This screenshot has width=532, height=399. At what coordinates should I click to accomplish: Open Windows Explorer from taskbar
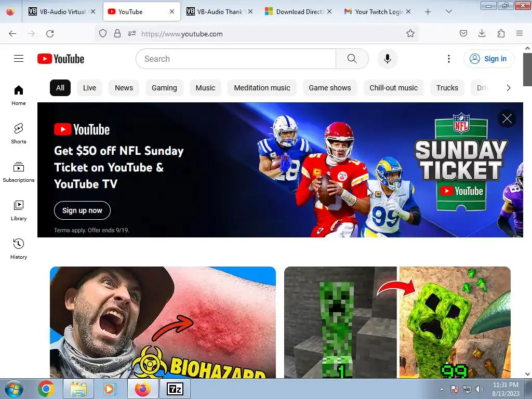[x=78, y=389]
